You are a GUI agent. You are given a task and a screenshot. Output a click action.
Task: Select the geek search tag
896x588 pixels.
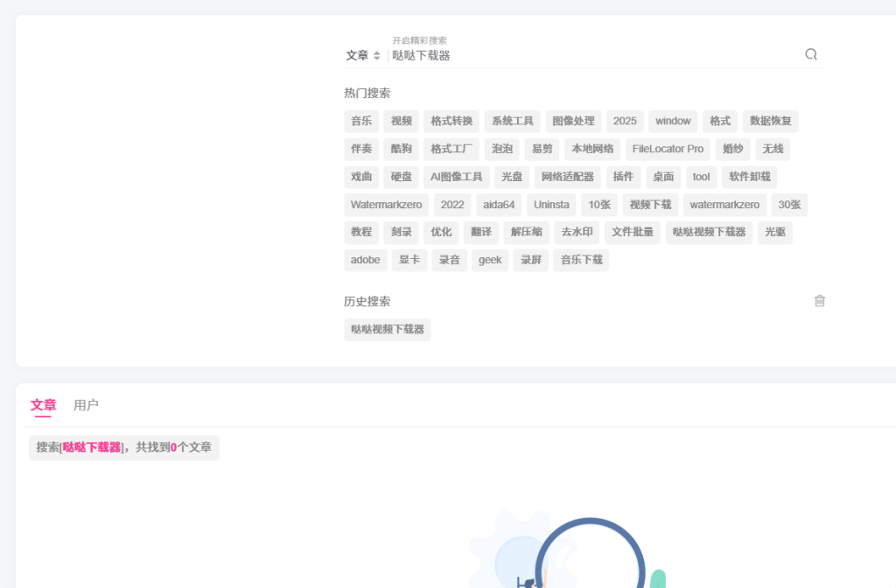(x=490, y=260)
